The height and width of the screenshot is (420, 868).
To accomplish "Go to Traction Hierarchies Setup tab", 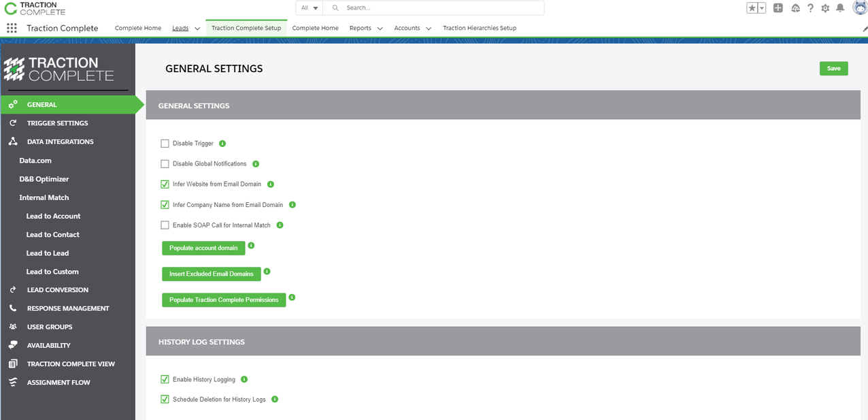I will click(x=479, y=28).
